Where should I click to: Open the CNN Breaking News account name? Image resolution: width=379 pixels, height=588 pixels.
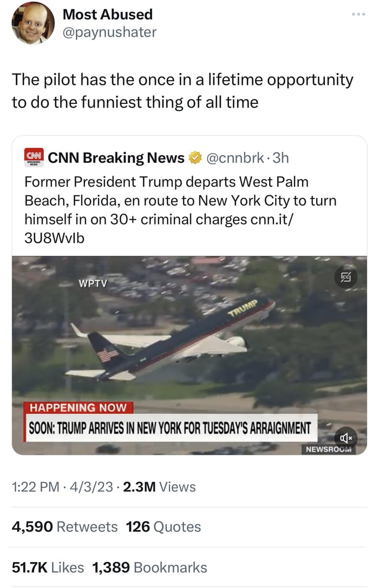[x=116, y=158]
